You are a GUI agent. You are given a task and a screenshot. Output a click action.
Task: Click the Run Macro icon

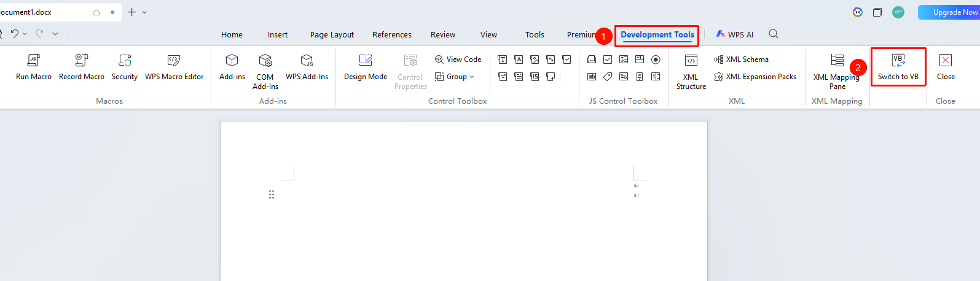[33, 60]
